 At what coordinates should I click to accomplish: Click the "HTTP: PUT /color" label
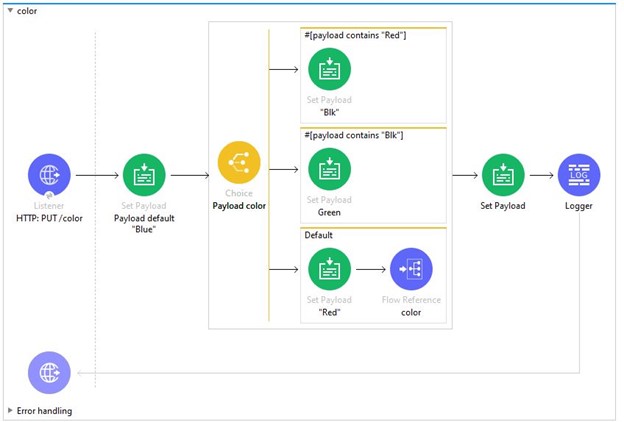(49, 217)
